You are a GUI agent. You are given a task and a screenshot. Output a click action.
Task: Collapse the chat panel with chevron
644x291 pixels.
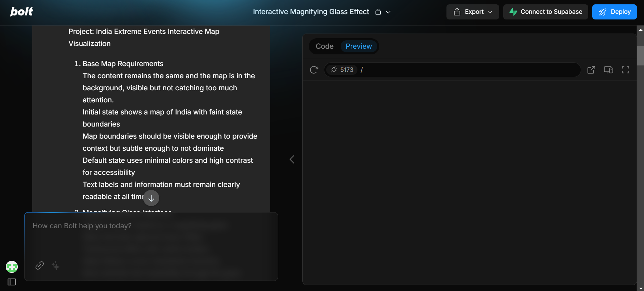tap(292, 159)
